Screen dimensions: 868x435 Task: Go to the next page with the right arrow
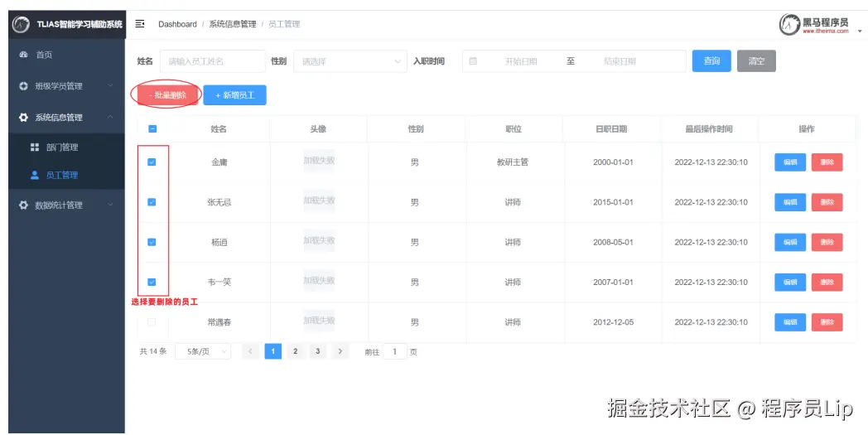click(340, 351)
